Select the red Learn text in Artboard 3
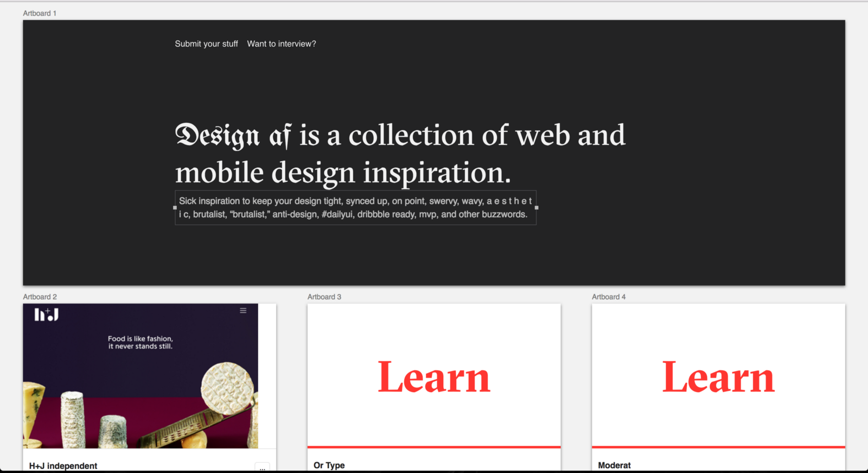The width and height of the screenshot is (868, 473). (x=434, y=377)
